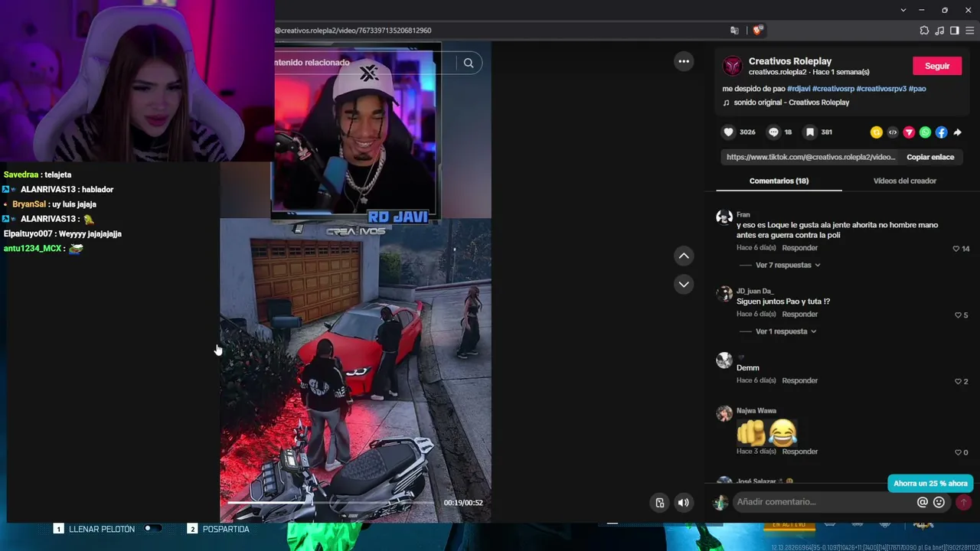Open Najwa Wawa's commenter avatar
This screenshot has width=980, height=551.
coord(724,414)
